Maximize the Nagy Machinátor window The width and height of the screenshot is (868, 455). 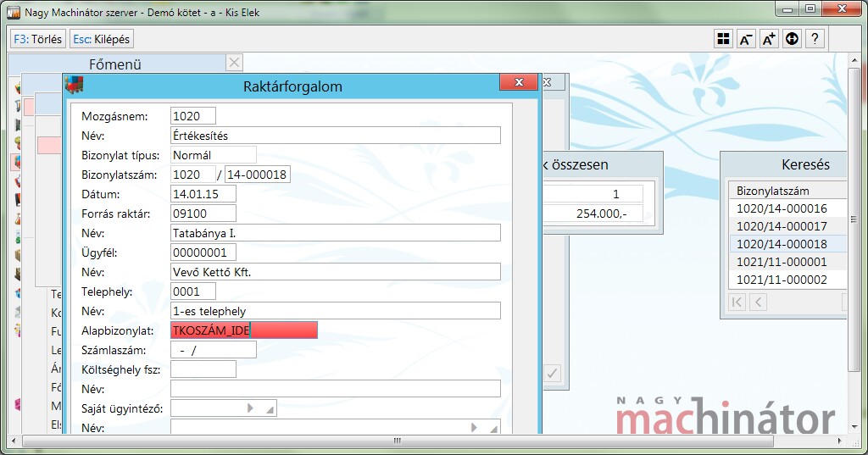tap(810, 9)
